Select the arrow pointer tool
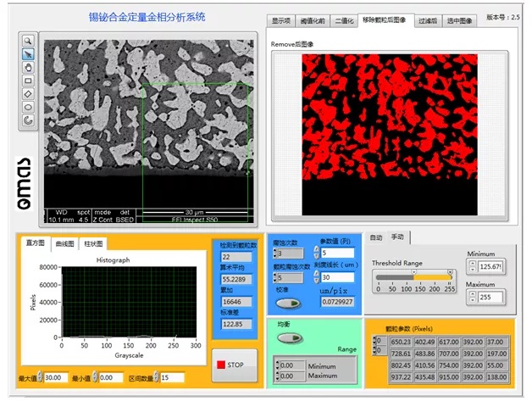 click(28, 53)
